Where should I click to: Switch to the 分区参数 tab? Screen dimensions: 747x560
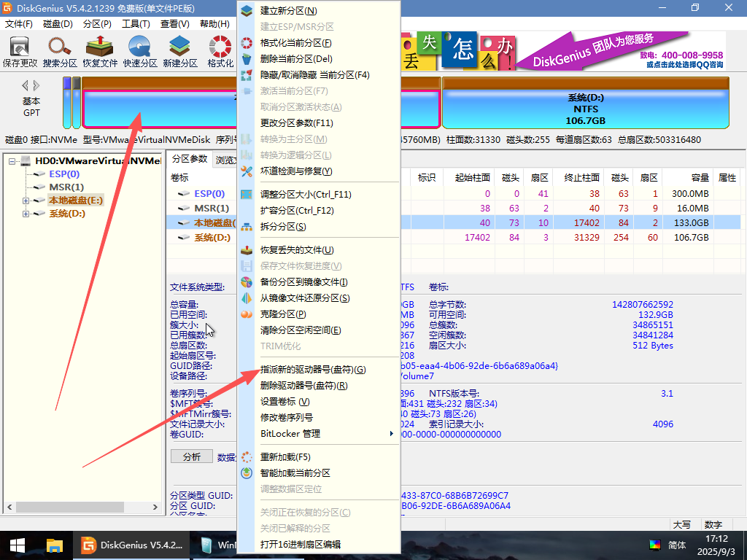[x=189, y=160]
